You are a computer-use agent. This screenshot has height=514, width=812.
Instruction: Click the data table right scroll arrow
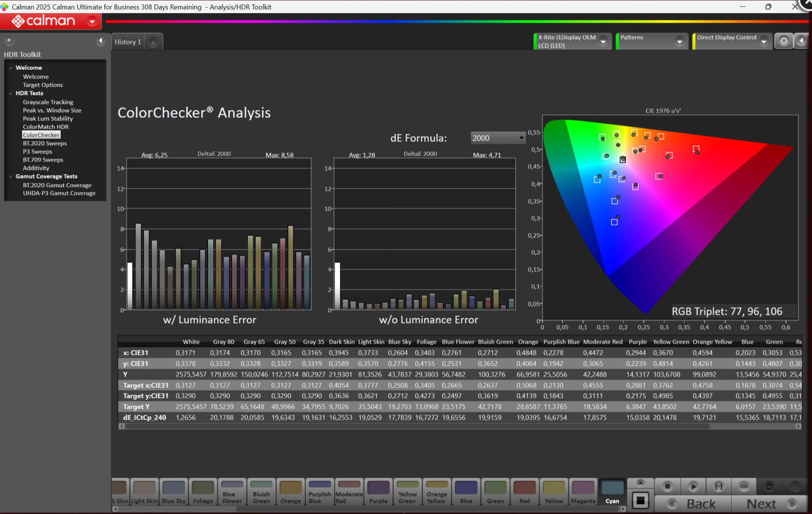[x=798, y=427]
